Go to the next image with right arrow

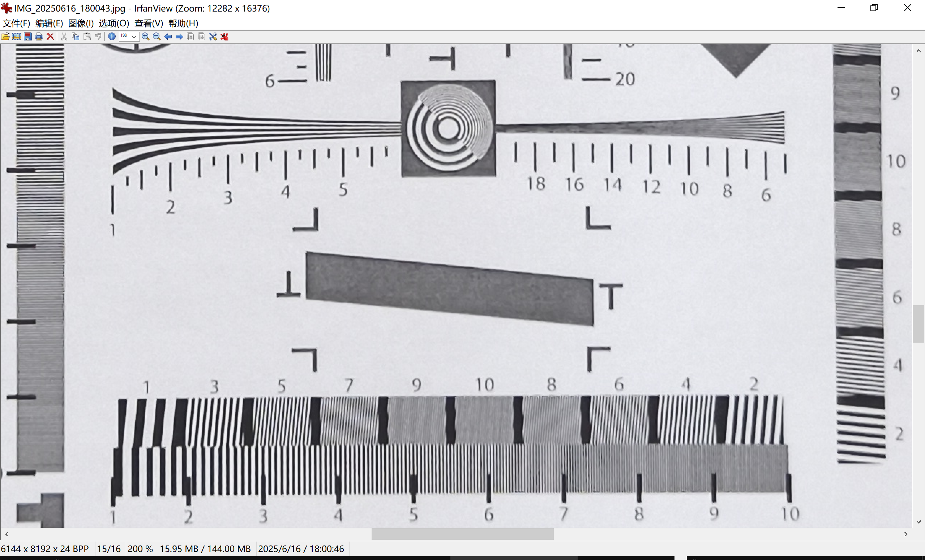point(179,36)
